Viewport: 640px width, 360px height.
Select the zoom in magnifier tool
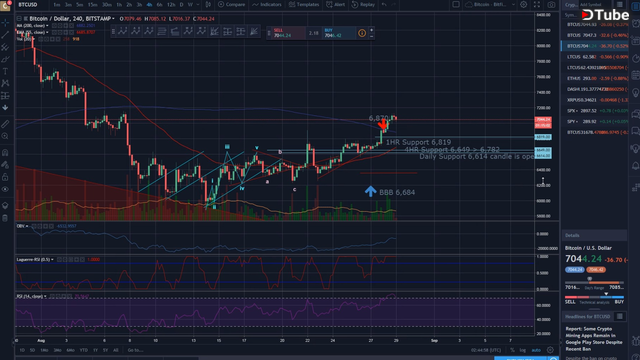coord(5,136)
